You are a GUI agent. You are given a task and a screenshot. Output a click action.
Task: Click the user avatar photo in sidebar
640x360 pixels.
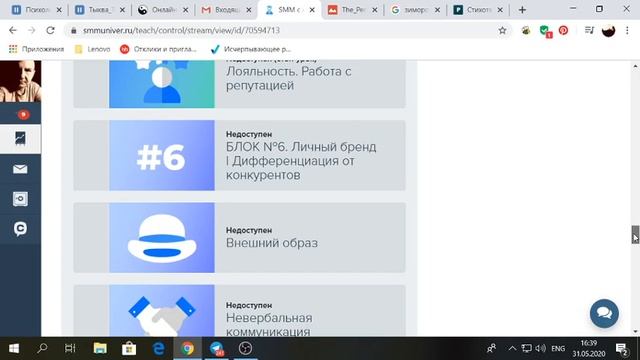point(20,81)
